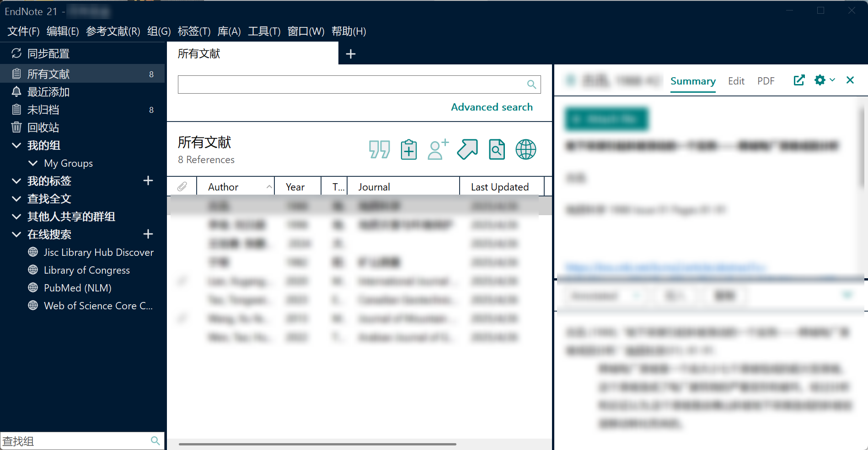Viewport: 868px width, 450px height.
Task: Click the globe icon beside Library of Congress
Action: coord(33,270)
